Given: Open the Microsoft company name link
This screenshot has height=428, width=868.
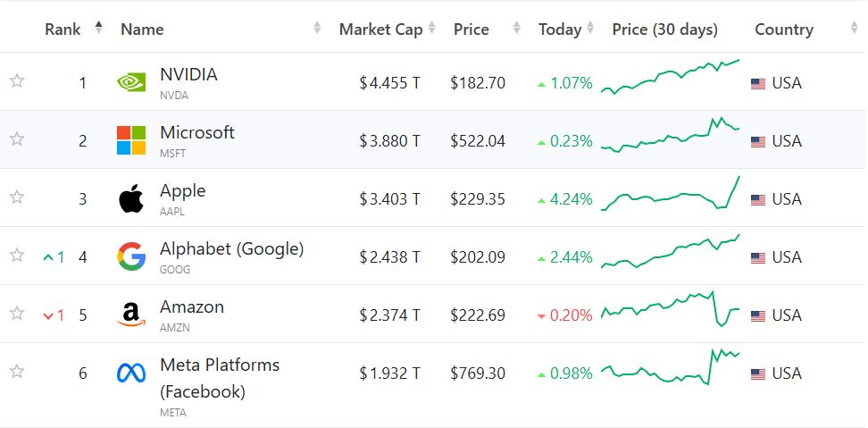Looking at the screenshot, I should (x=196, y=132).
